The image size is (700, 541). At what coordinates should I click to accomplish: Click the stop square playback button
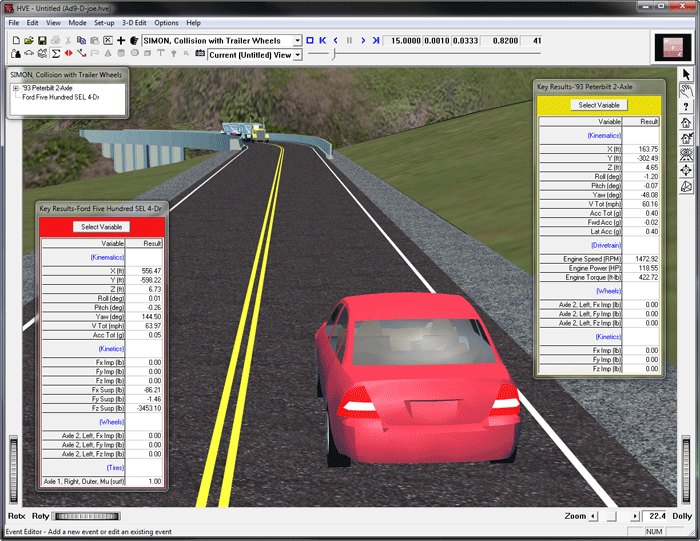coord(310,41)
